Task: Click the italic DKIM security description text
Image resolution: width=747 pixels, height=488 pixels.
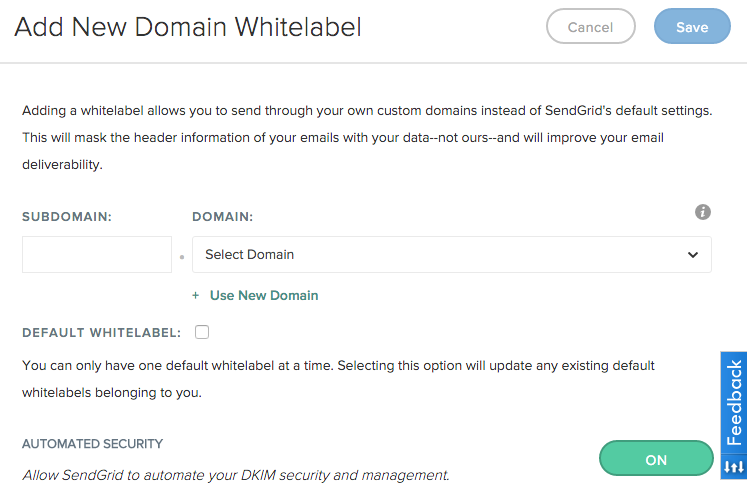Action: pos(236,475)
